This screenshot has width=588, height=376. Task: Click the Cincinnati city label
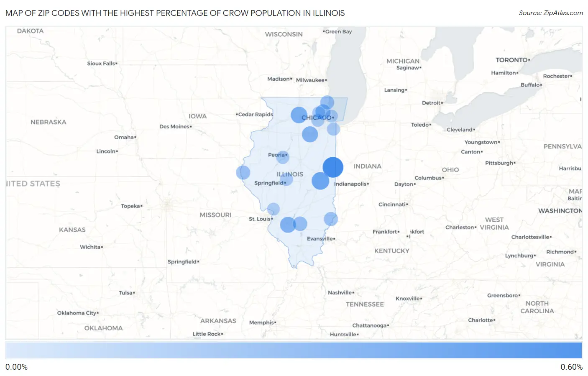coord(393,204)
